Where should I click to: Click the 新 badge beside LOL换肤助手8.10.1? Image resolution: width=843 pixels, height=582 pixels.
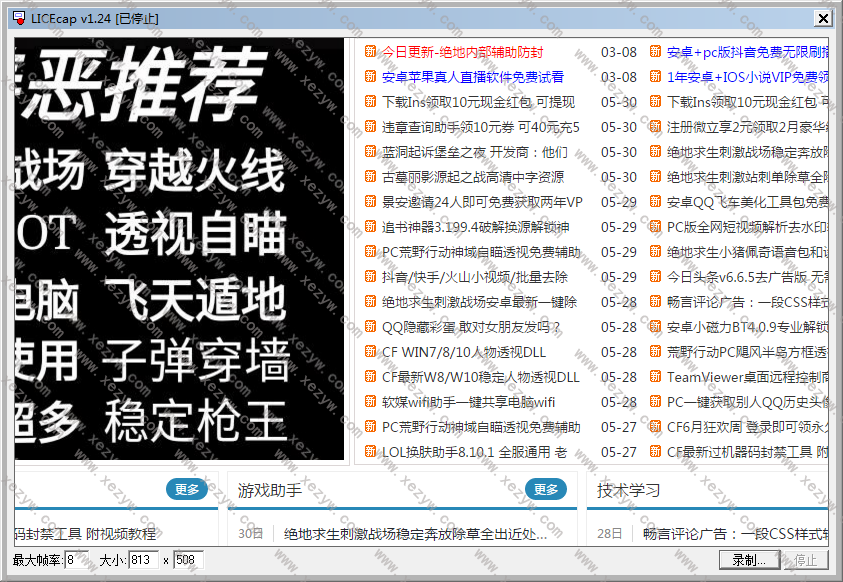point(370,452)
